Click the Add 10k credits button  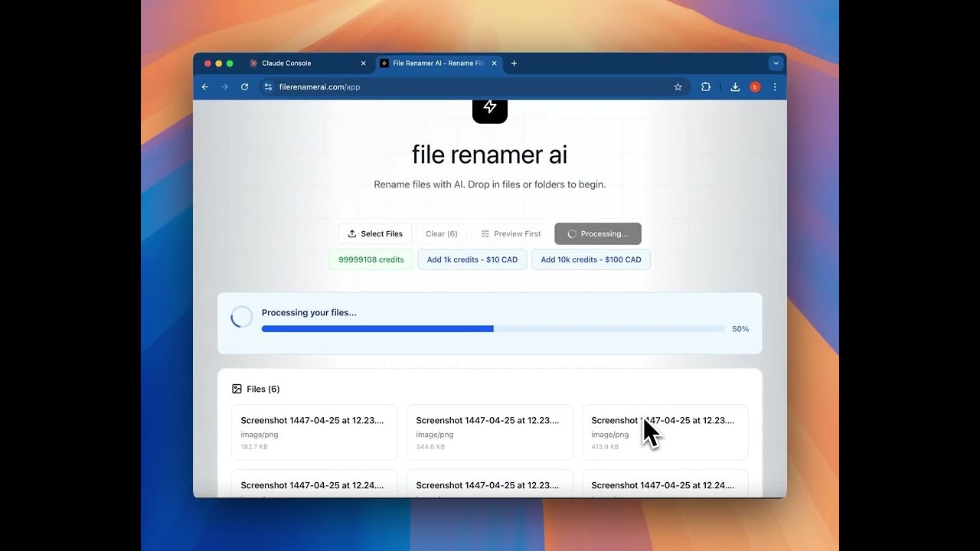(x=591, y=259)
